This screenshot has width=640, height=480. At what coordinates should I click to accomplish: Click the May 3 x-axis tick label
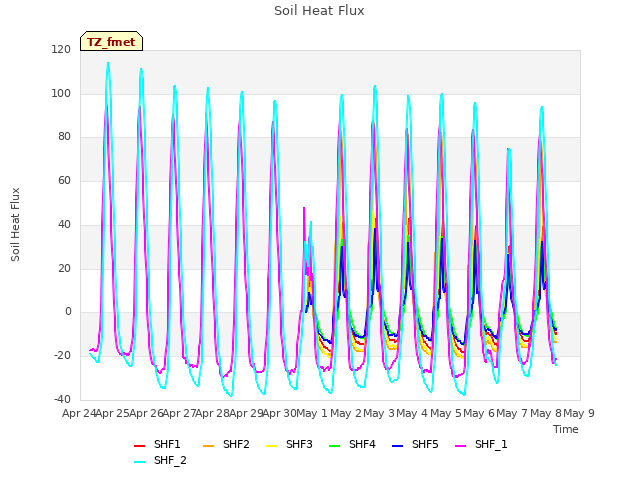379,413
